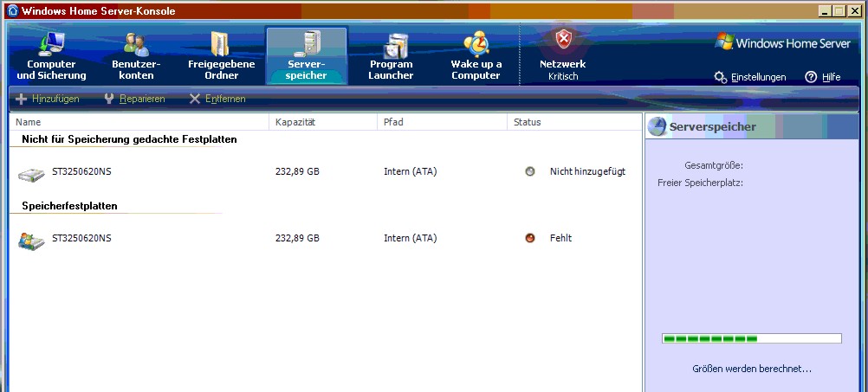The width and height of the screenshot is (868, 392).
Task: Click the house icon in the title bar
Action: pyautogui.click(x=12, y=10)
